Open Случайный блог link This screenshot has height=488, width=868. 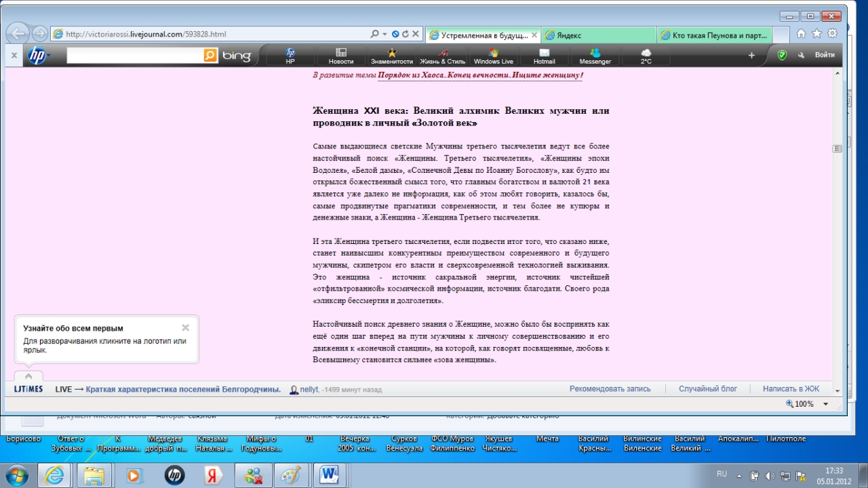[x=708, y=389]
